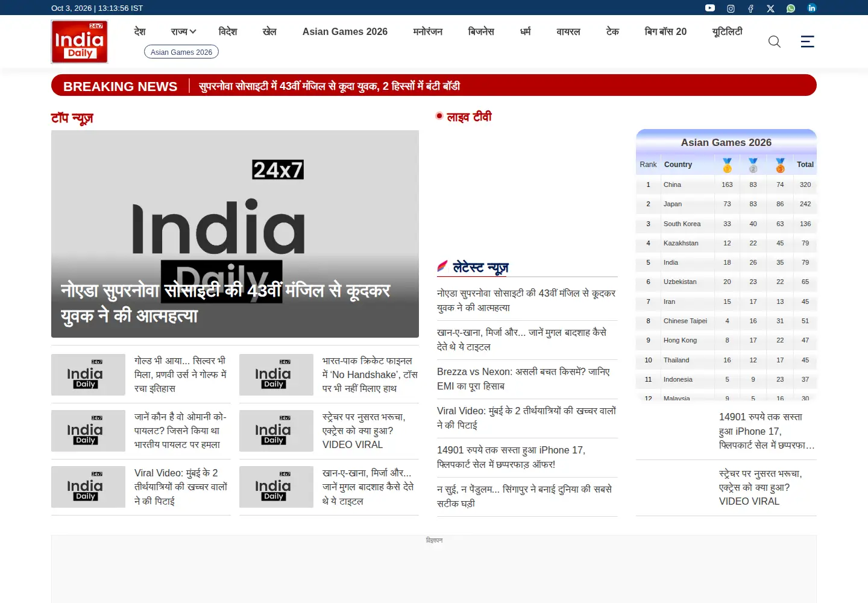Select the Thailand medal table row
Screen dimensions: 868x603
(726, 360)
